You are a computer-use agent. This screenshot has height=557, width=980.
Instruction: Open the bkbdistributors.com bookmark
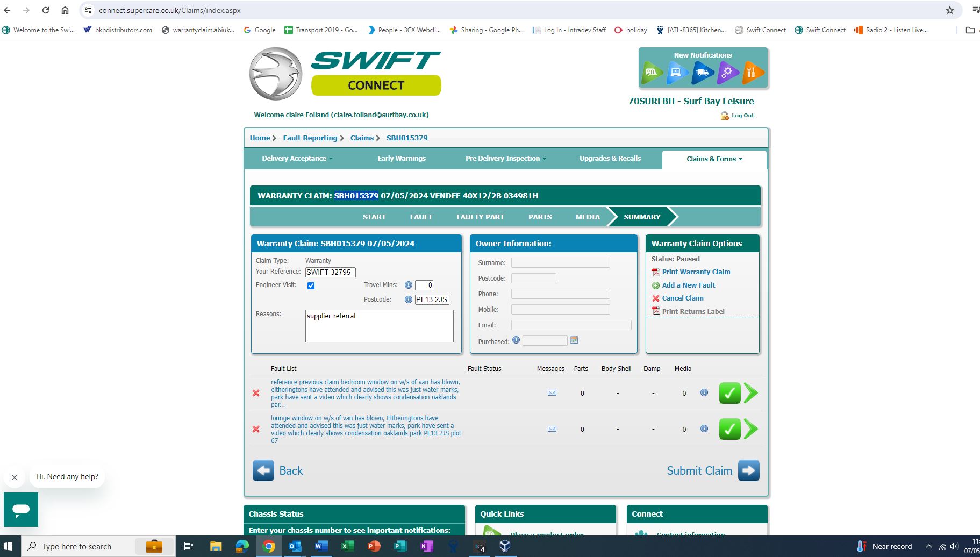(118, 30)
